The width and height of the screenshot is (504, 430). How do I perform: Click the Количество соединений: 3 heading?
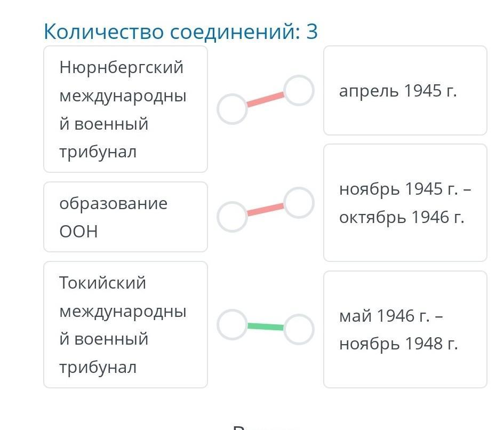coord(181,32)
